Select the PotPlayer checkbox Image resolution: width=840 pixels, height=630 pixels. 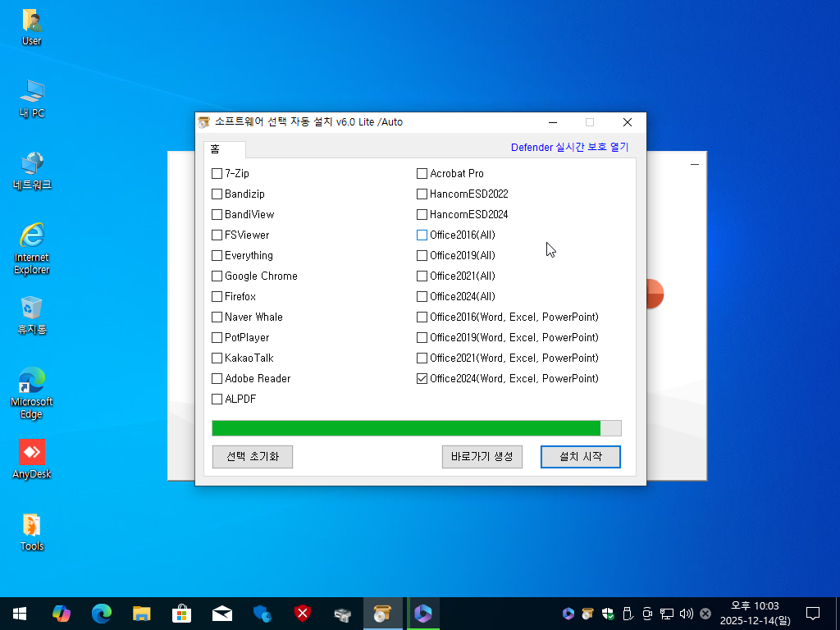pos(217,337)
